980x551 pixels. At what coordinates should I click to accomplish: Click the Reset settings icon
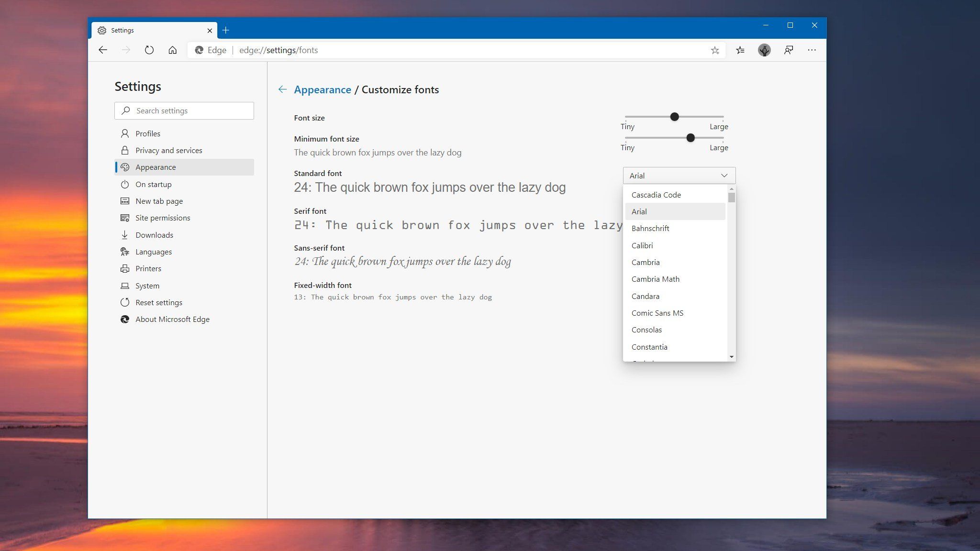click(125, 302)
